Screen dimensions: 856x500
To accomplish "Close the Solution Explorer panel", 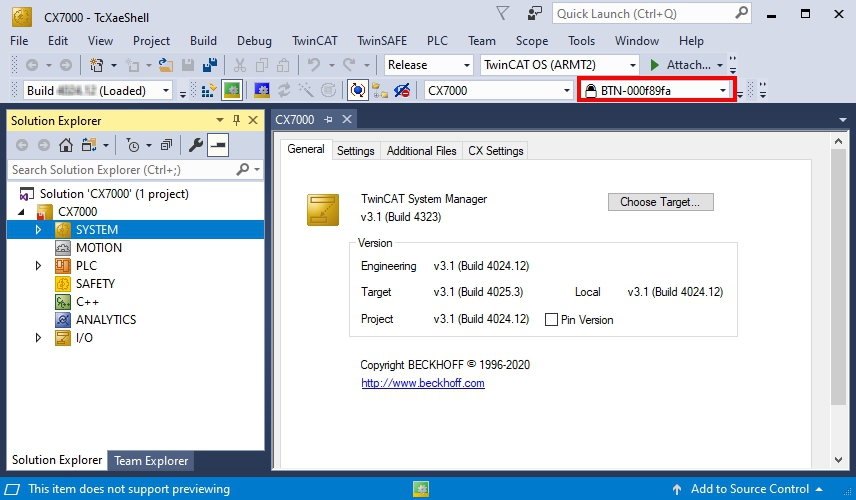I will 253,120.
